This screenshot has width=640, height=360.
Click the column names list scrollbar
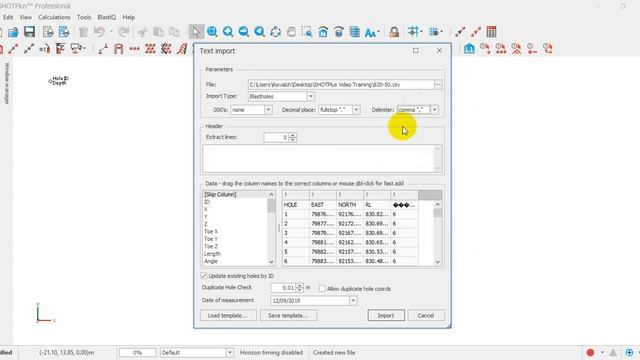271,228
